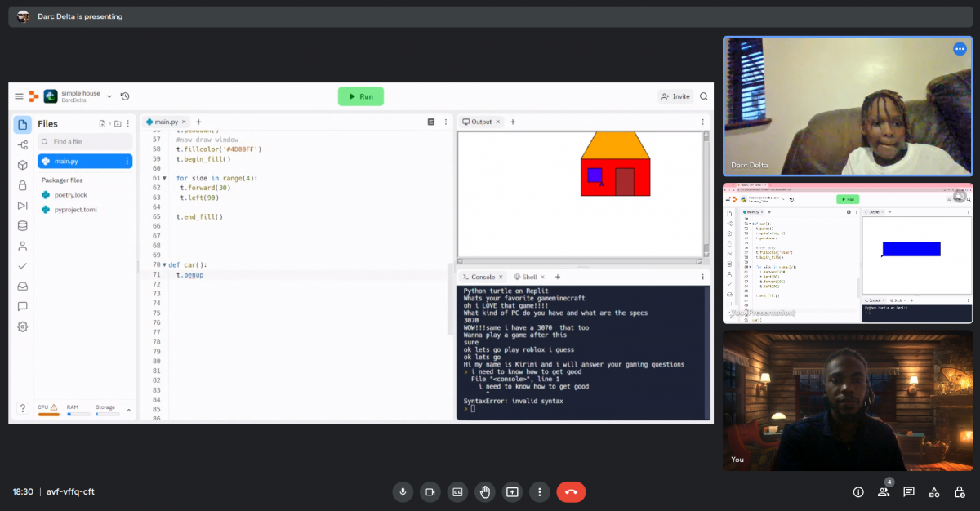
Task: Click the present screen icon
Action: (x=512, y=492)
